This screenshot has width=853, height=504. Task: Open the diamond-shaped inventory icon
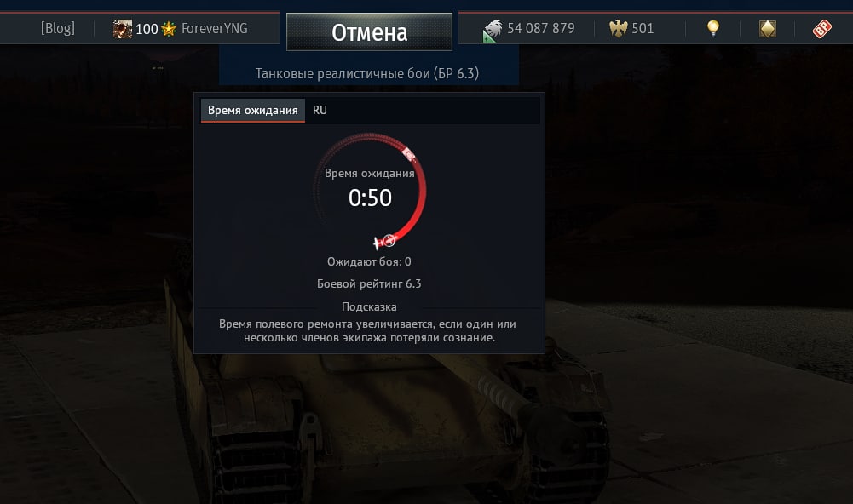(768, 29)
